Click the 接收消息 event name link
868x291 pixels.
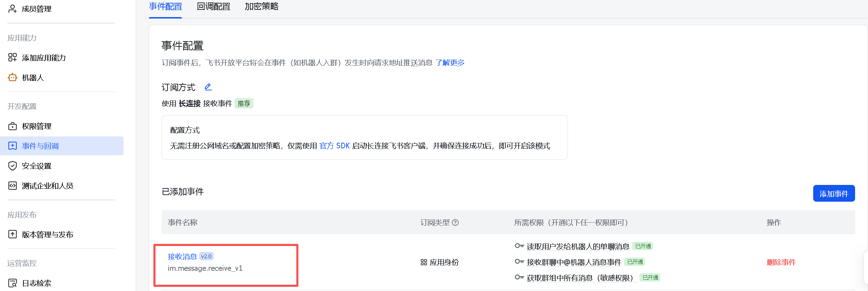coord(182,256)
